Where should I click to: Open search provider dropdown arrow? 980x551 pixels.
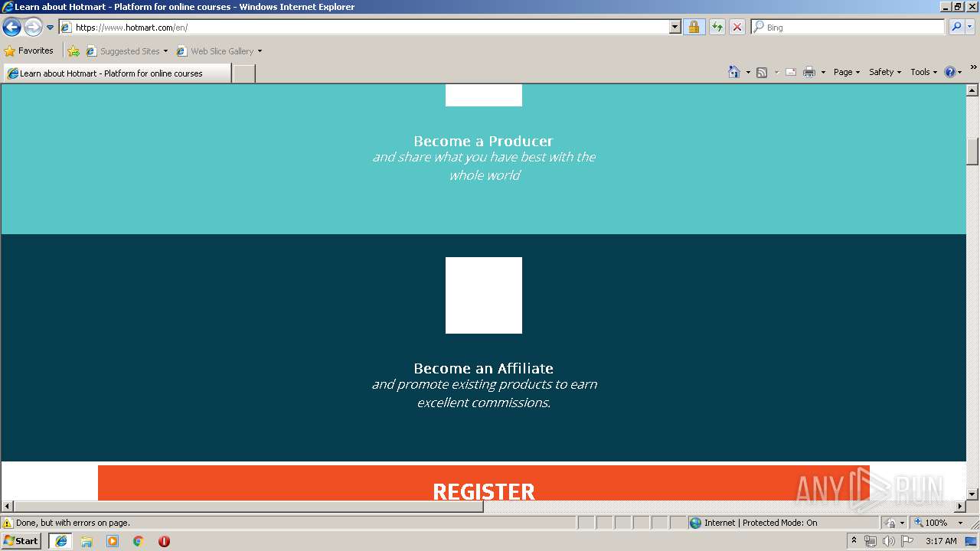pos(969,28)
